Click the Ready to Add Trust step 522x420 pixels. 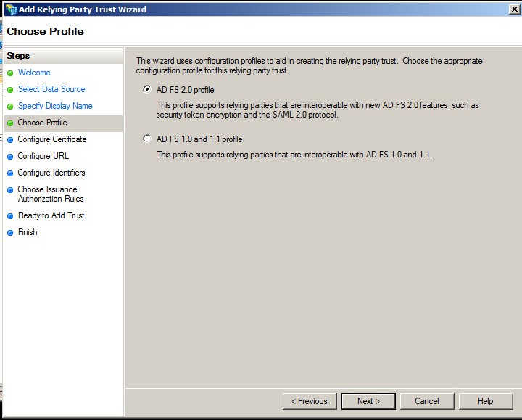pyautogui.click(x=51, y=215)
